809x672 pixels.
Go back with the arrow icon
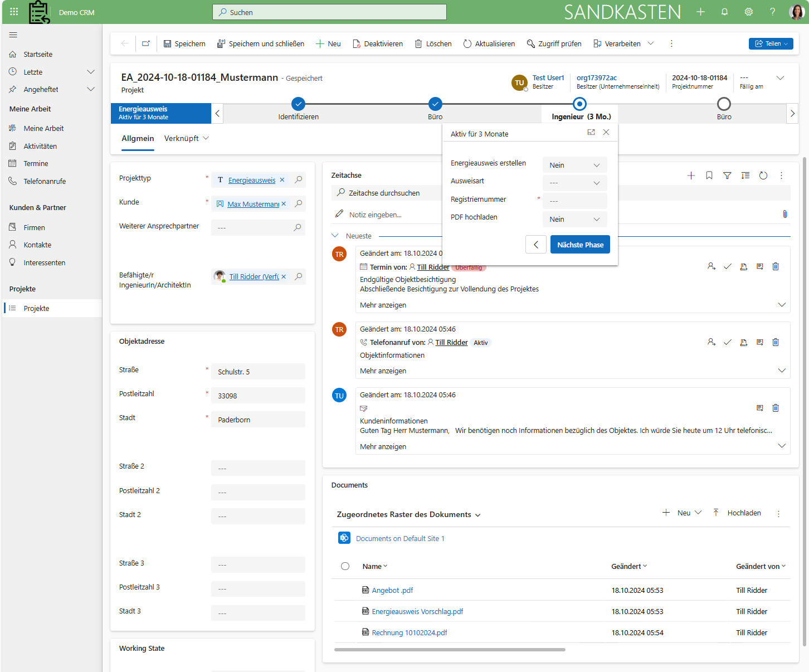pyautogui.click(x=125, y=43)
